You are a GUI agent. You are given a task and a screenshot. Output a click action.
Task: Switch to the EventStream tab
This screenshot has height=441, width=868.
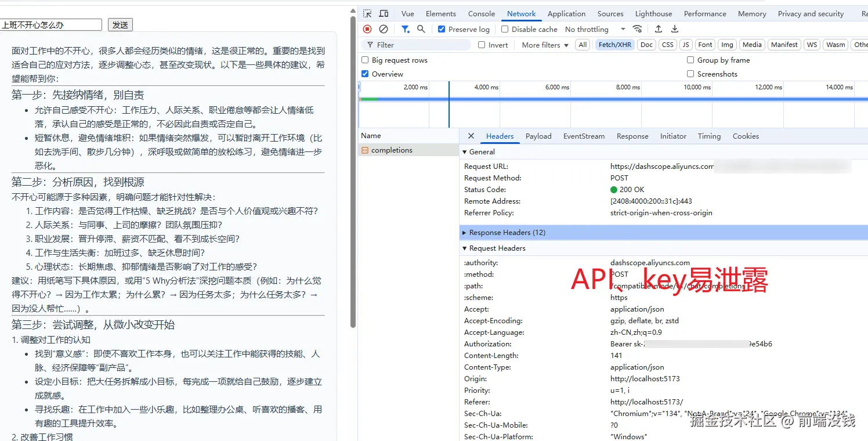[584, 136]
